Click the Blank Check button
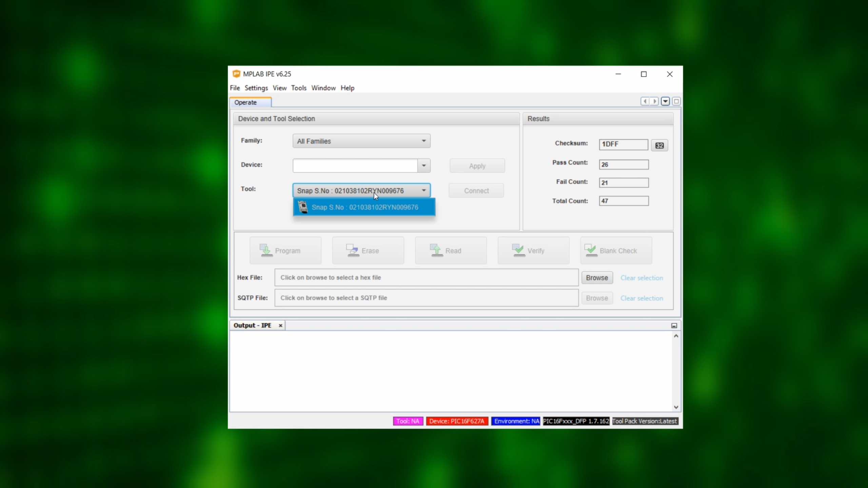Viewport: 868px width, 488px height. tap(616, 250)
